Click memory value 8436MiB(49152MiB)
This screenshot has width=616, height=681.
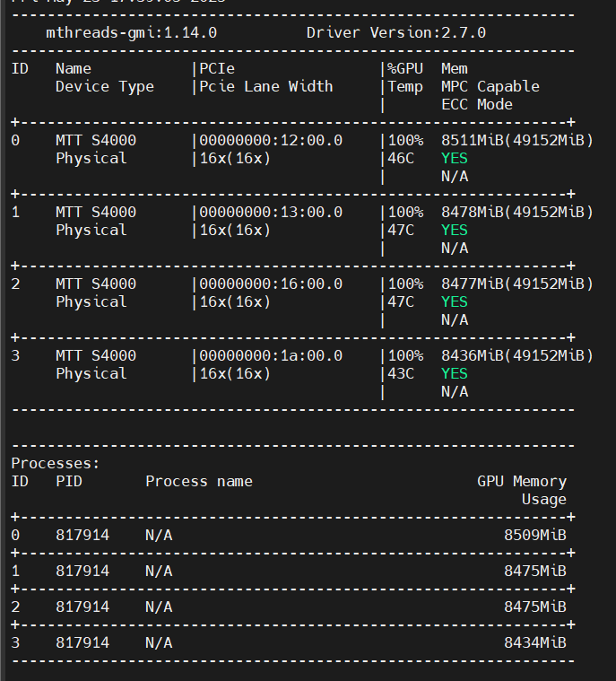[517, 356]
